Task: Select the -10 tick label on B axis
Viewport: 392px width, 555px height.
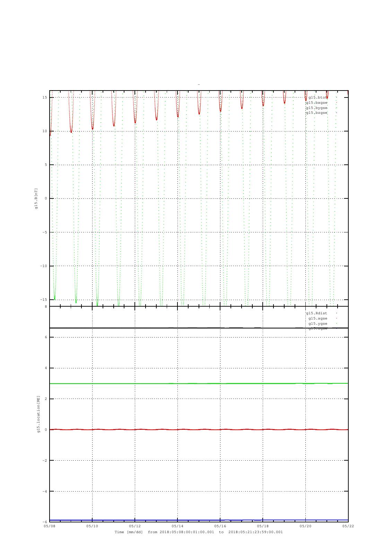Action: pos(43,266)
